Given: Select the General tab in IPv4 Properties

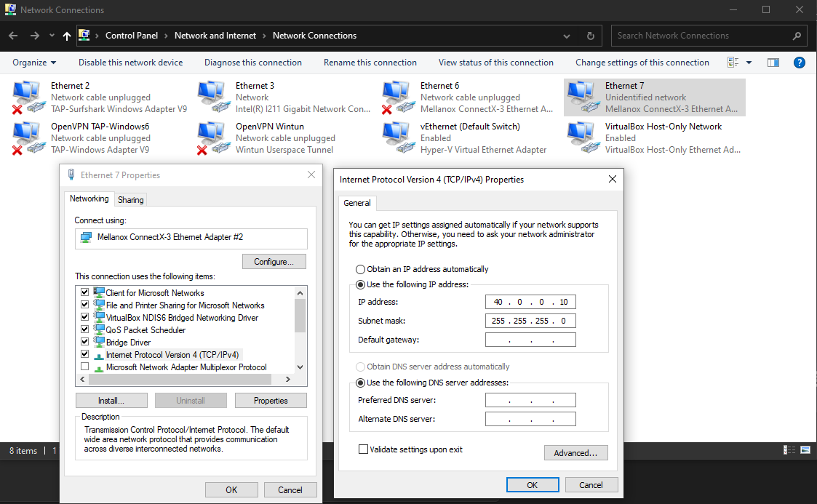Looking at the screenshot, I should tap(357, 203).
